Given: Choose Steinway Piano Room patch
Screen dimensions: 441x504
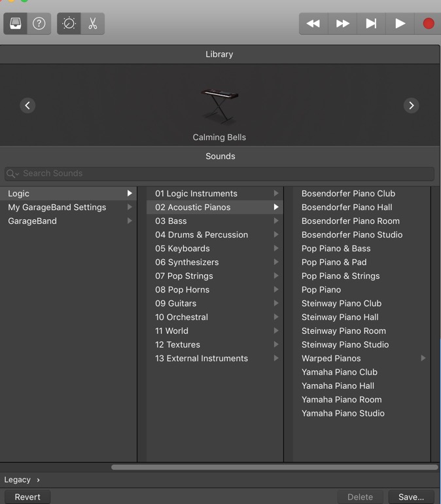Looking at the screenshot, I should pyautogui.click(x=361, y=331).
